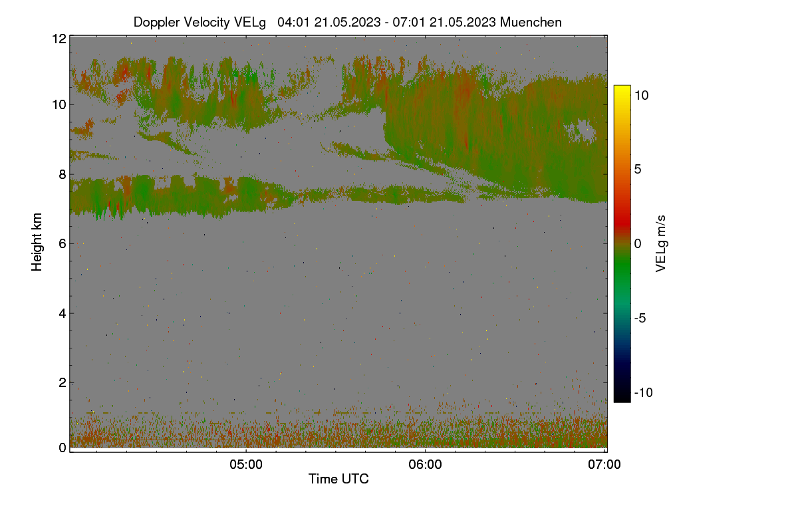The height and width of the screenshot is (532, 798).
Task: Click the height tick label 2
Action: point(63,382)
